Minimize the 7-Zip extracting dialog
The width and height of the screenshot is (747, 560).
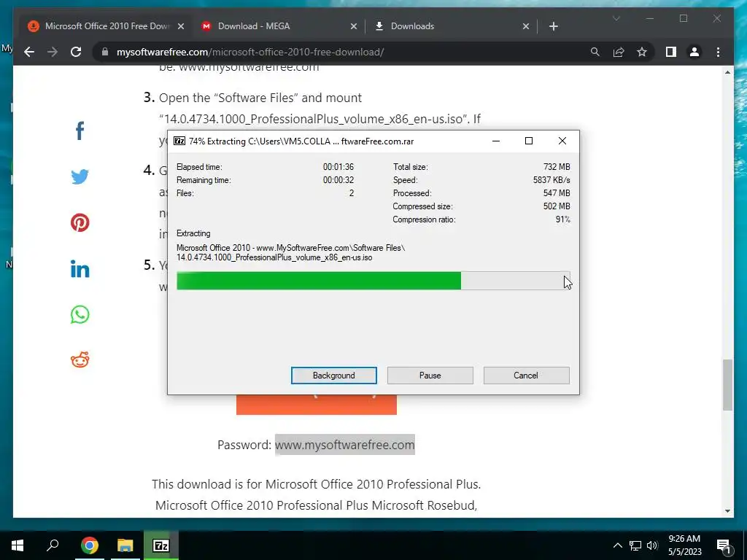(x=496, y=141)
